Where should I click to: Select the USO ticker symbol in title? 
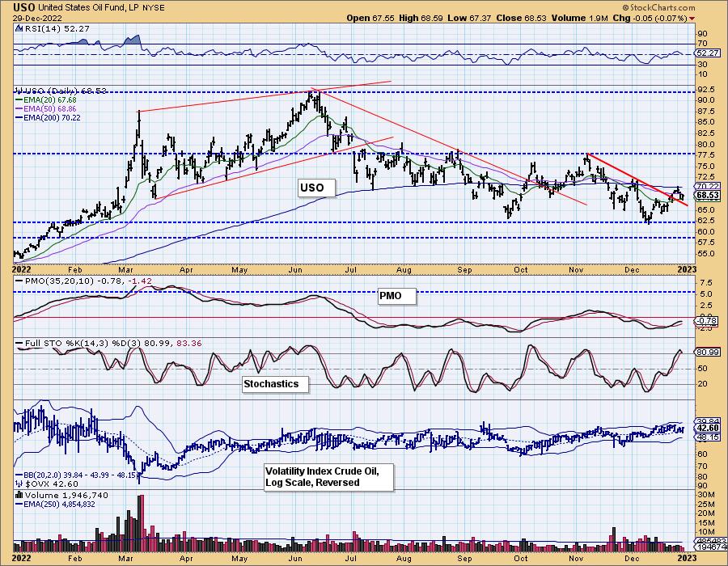point(24,7)
